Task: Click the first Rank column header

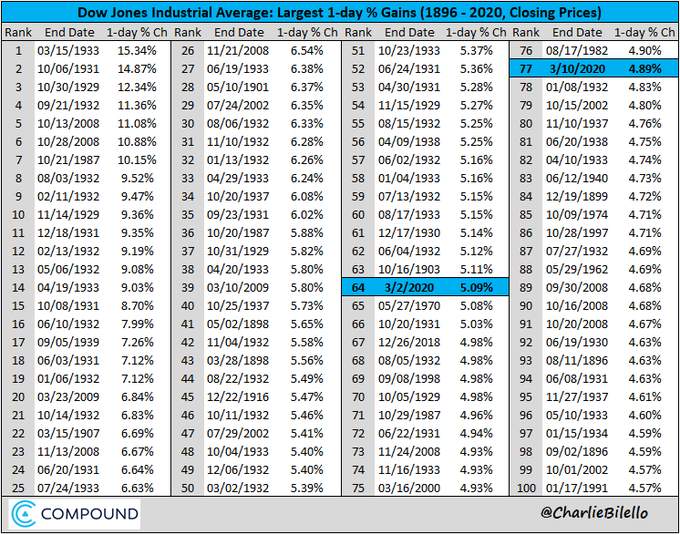Action: [x=18, y=33]
